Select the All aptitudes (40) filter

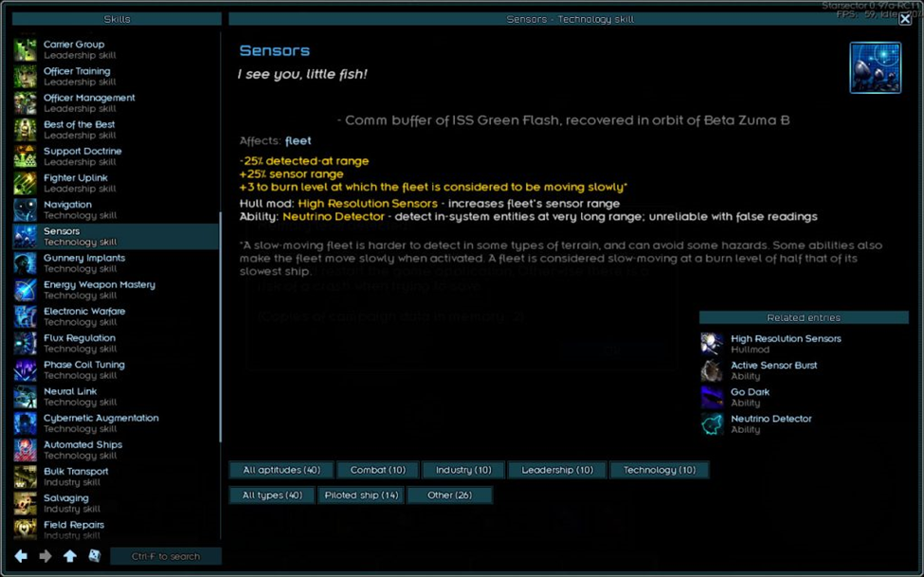281,470
